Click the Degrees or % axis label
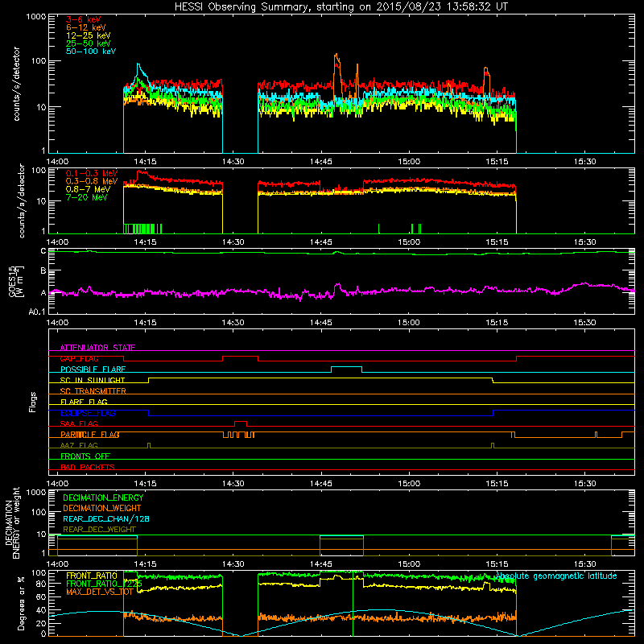 [x=21, y=603]
